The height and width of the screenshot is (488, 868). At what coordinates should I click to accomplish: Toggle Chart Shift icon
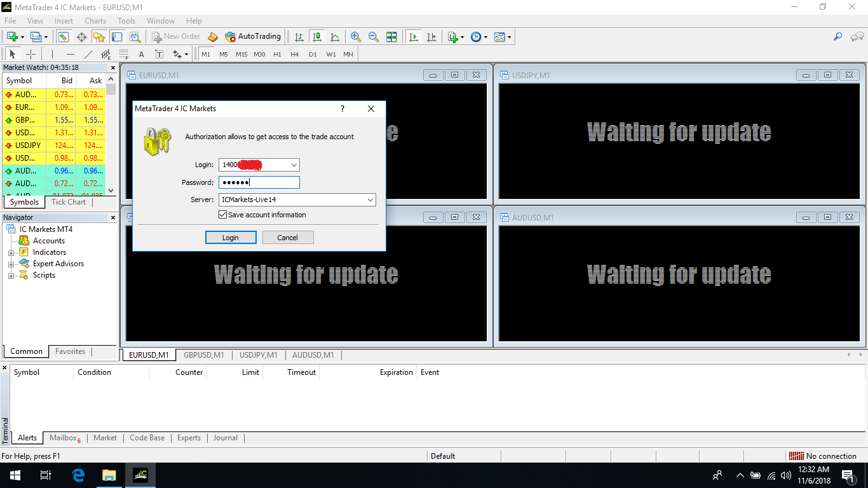pos(431,37)
